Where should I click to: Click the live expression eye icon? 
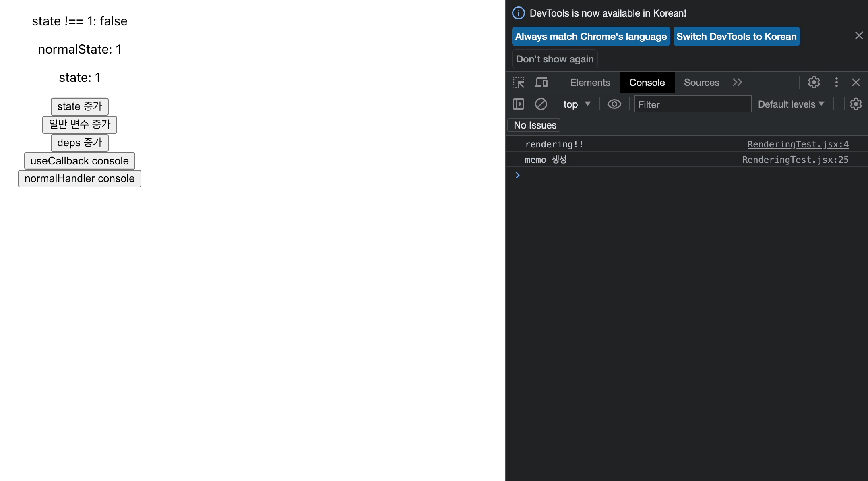[x=614, y=104]
